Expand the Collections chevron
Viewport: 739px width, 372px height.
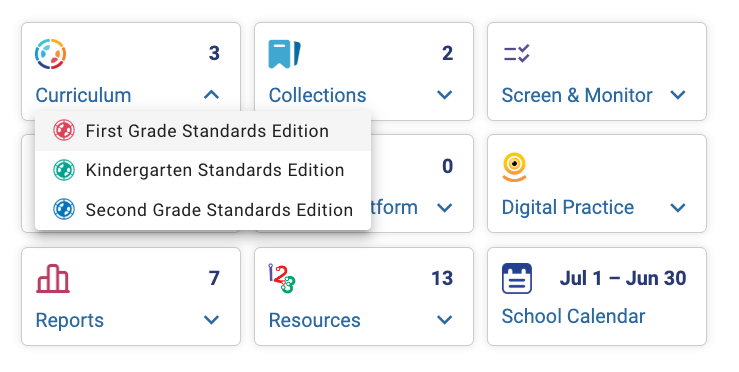[444, 95]
